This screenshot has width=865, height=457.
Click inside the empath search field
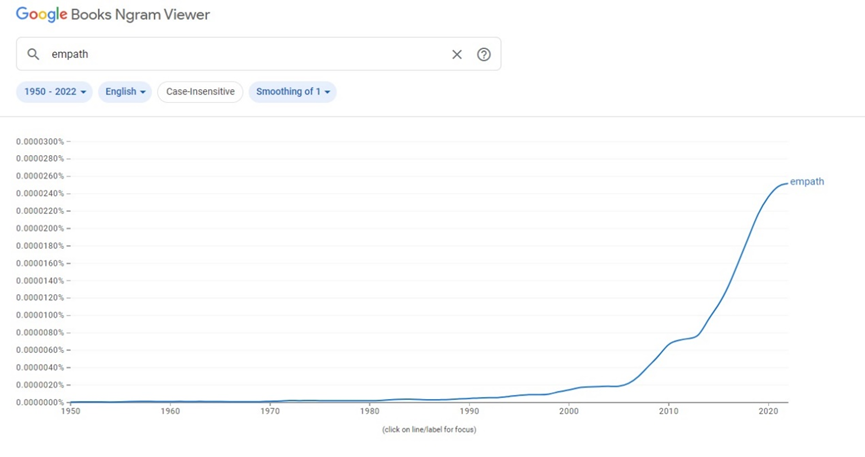(x=240, y=54)
